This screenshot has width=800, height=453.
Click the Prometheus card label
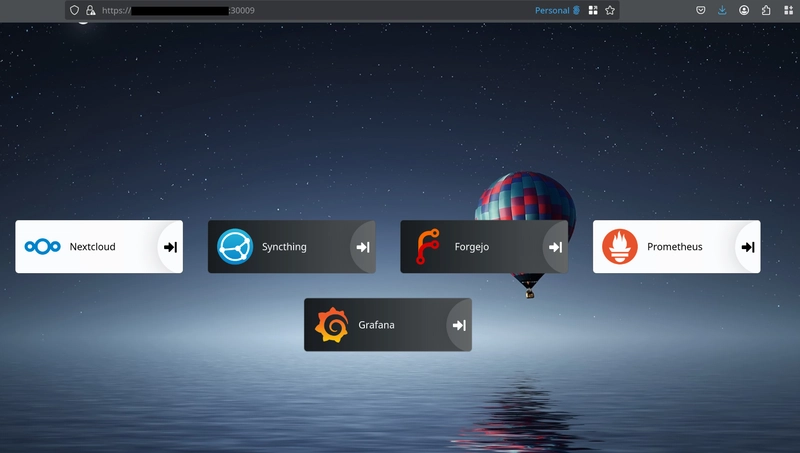pyautogui.click(x=674, y=247)
